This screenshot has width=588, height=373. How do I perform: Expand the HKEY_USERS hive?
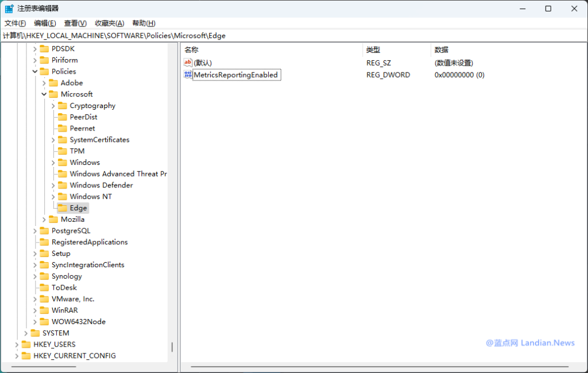17,344
